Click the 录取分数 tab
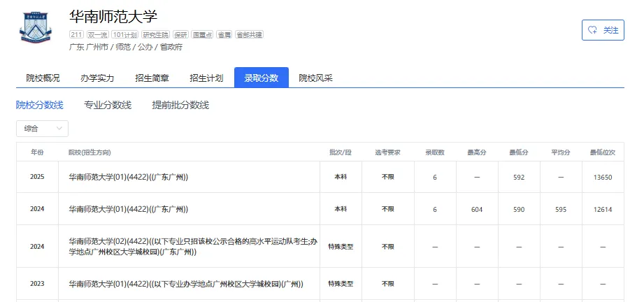Viewport: 644px width, 302px height. [262, 78]
